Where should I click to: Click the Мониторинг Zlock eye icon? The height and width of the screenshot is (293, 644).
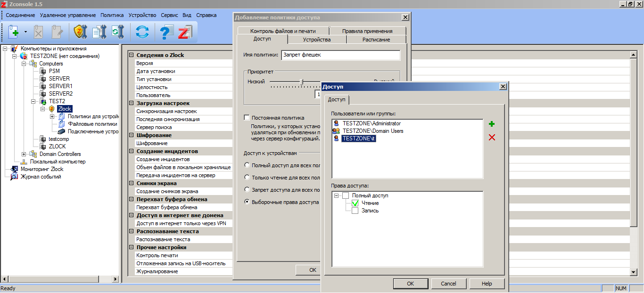coord(15,169)
